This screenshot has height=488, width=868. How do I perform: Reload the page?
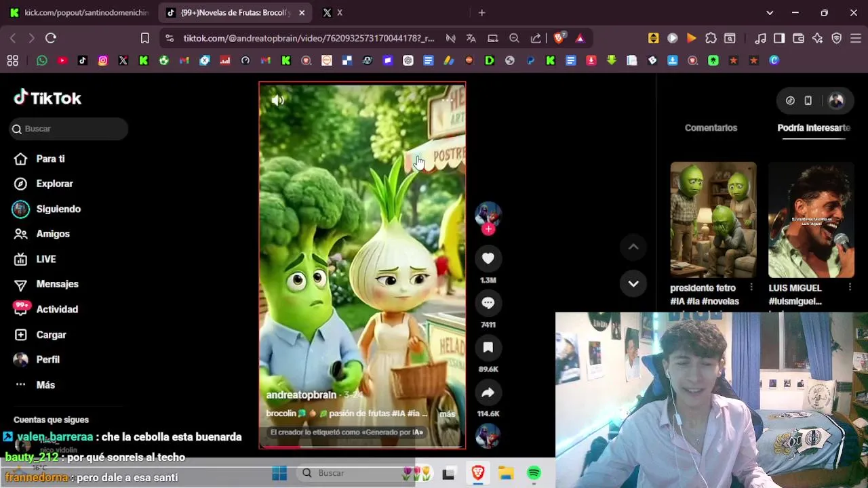51,38
